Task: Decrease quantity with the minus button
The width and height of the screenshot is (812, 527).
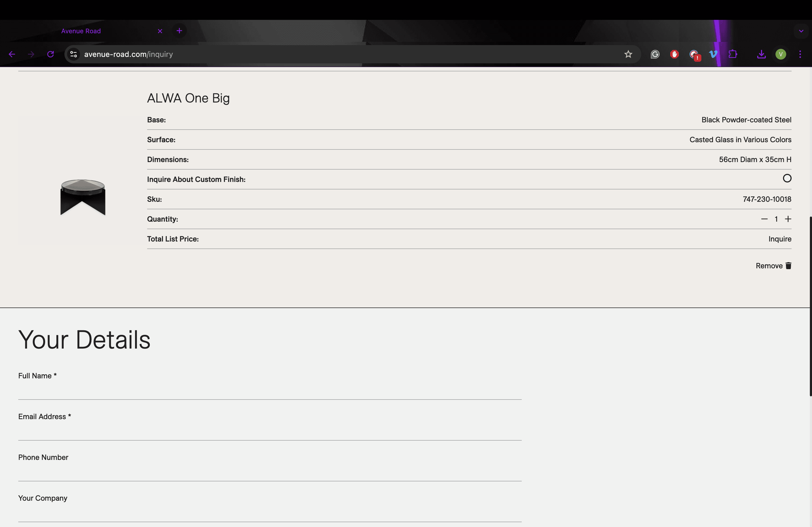Action: tap(764, 219)
